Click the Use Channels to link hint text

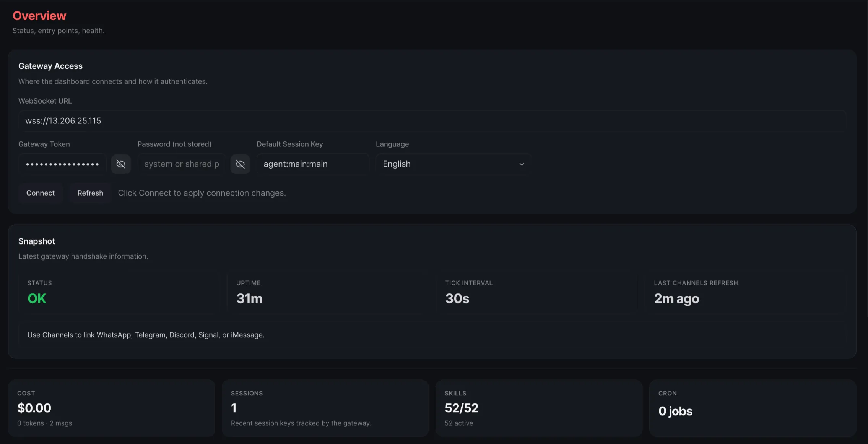point(146,335)
